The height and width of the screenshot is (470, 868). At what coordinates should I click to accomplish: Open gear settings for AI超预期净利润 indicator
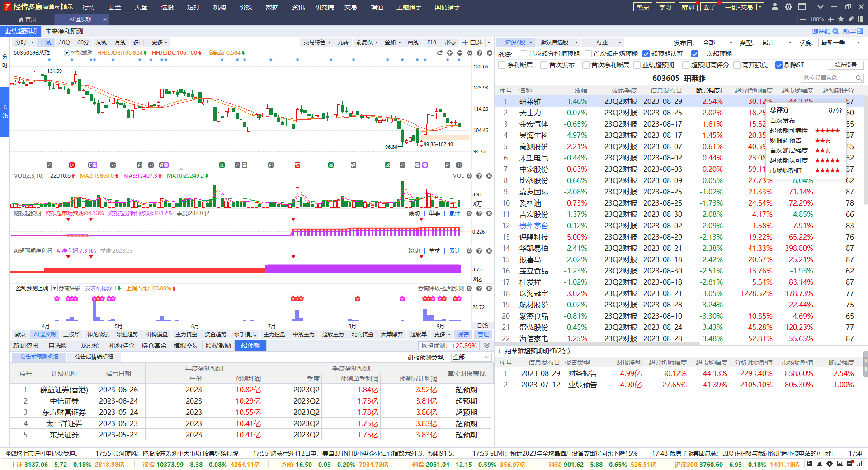pyautogui.click(x=469, y=251)
